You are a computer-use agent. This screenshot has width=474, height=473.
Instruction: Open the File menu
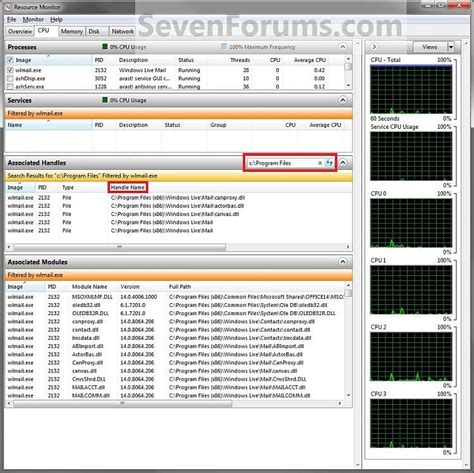(x=11, y=19)
